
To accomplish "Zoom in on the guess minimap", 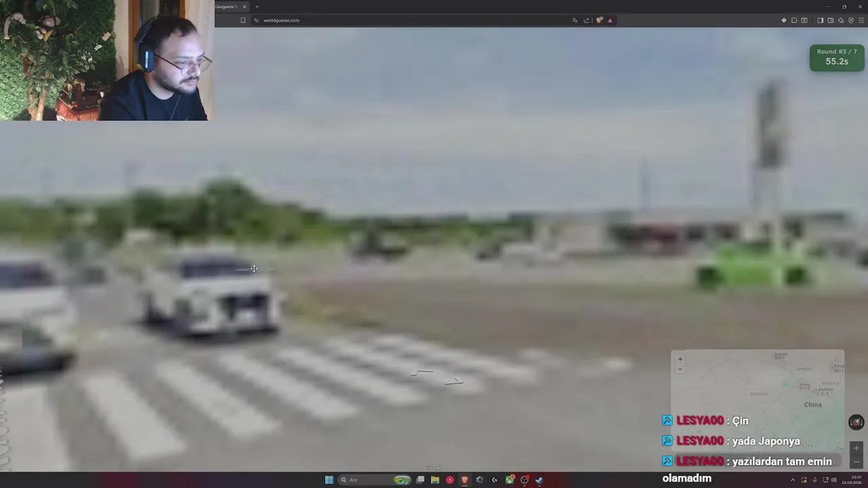I will (x=680, y=359).
